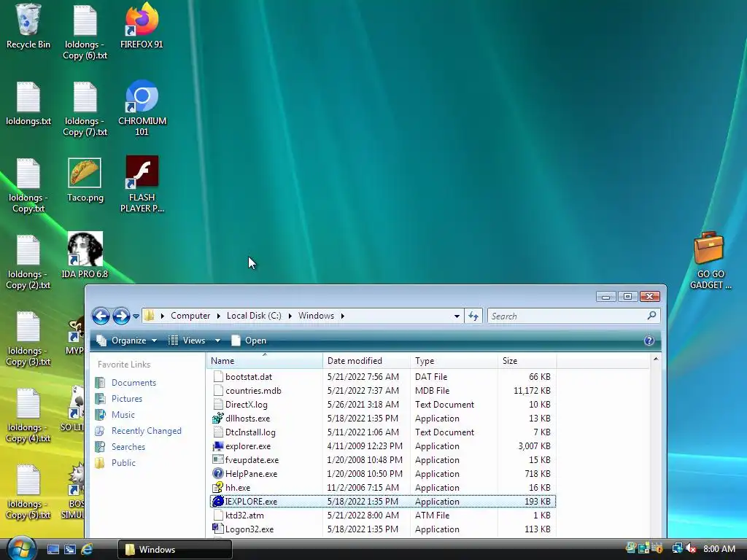Click the Open toolbar button

(x=249, y=341)
